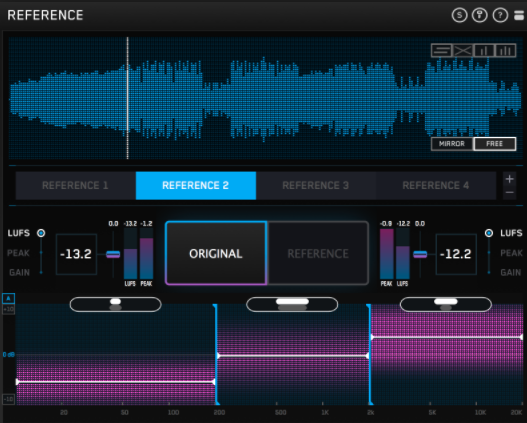Click the band divider at 200 Hz
Screen dimensions: 527x423
coord(216,354)
